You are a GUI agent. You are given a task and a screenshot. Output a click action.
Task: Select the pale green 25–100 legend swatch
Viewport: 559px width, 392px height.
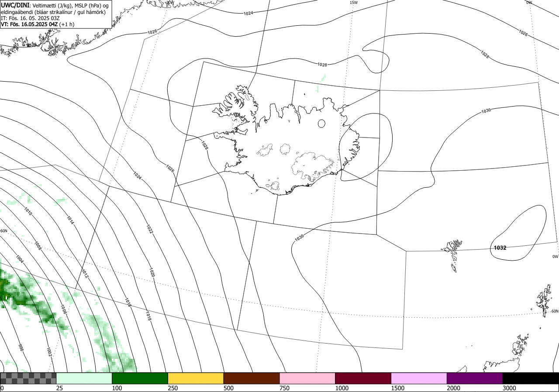pyautogui.click(x=84, y=378)
